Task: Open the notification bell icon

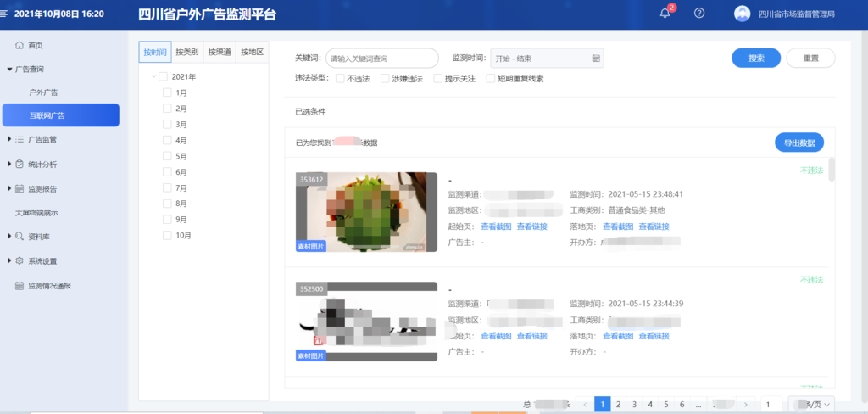Action: [x=665, y=13]
